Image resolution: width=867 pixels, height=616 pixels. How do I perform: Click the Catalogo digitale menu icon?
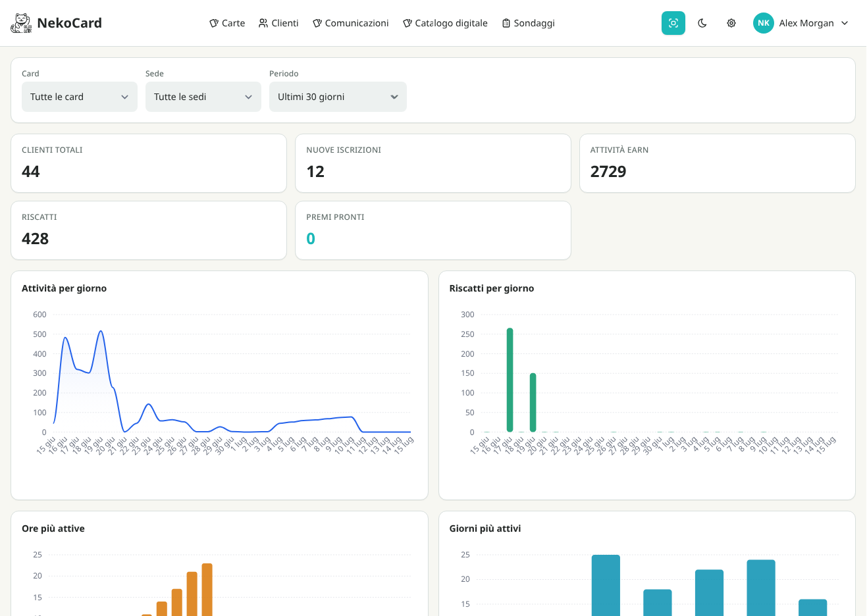point(407,23)
